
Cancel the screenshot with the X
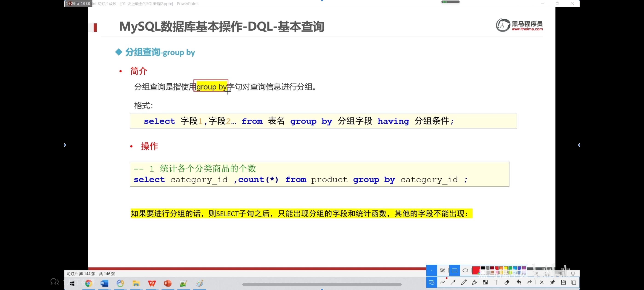click(x=541, y=282)
